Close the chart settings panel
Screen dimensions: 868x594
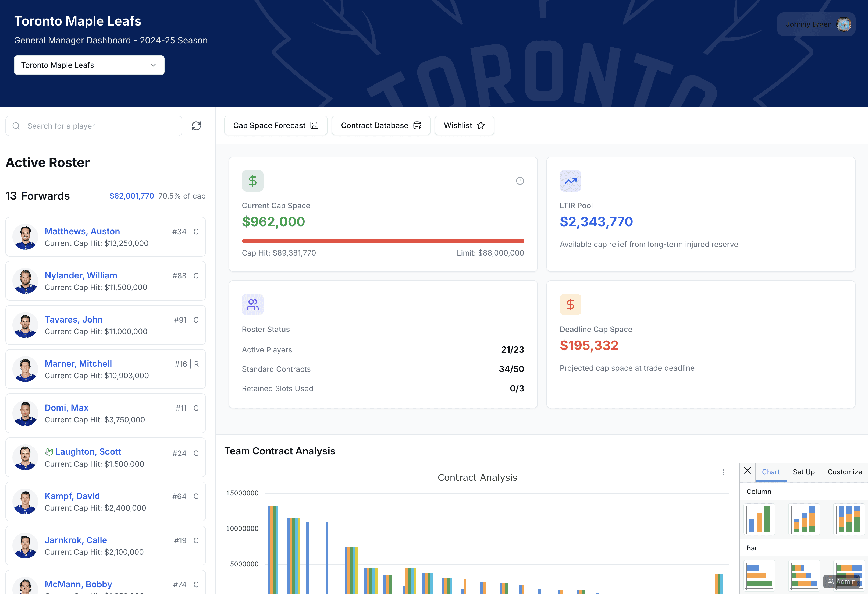(747, 470)
